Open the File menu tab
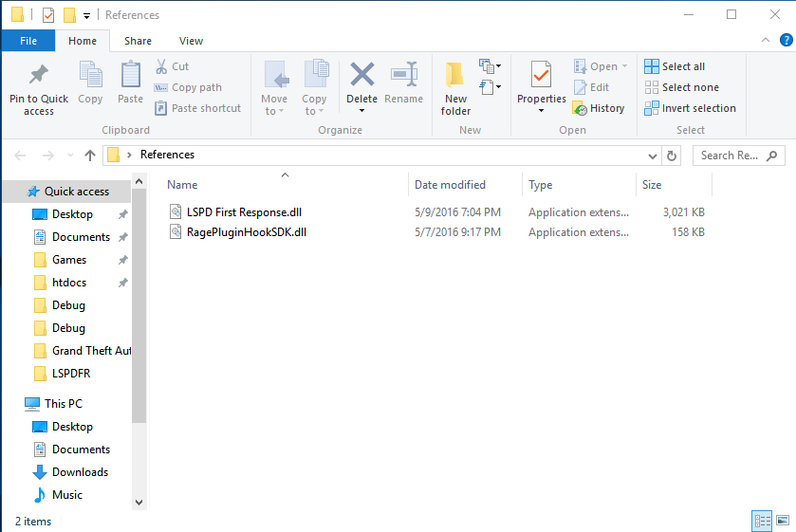 coord(28,41)
